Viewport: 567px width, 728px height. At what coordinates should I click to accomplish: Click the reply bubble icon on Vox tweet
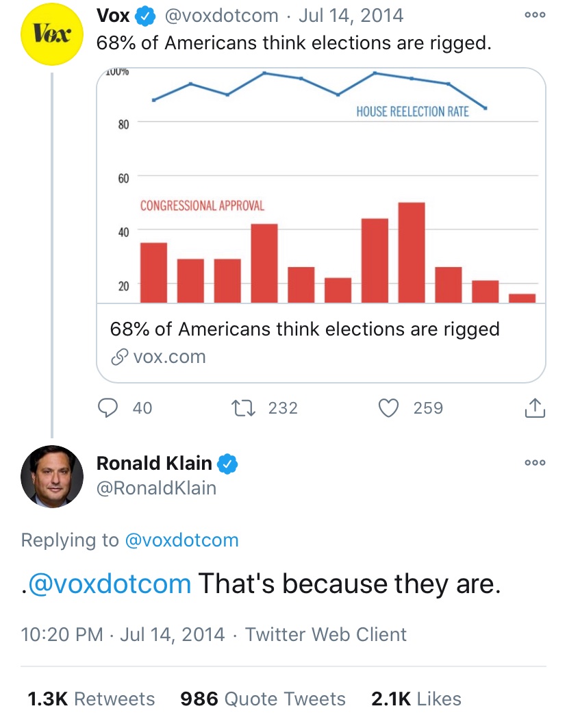click(x=108, y=408)
